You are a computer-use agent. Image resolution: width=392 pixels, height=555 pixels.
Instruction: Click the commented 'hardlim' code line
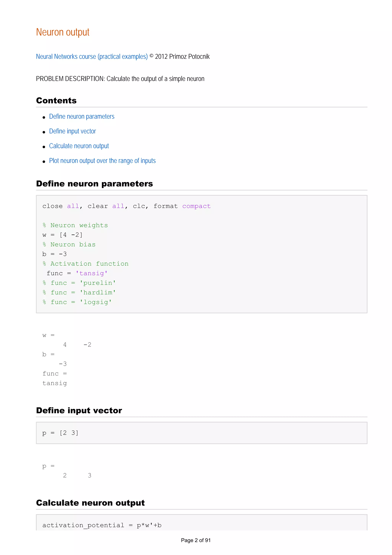tap(79, 293)
